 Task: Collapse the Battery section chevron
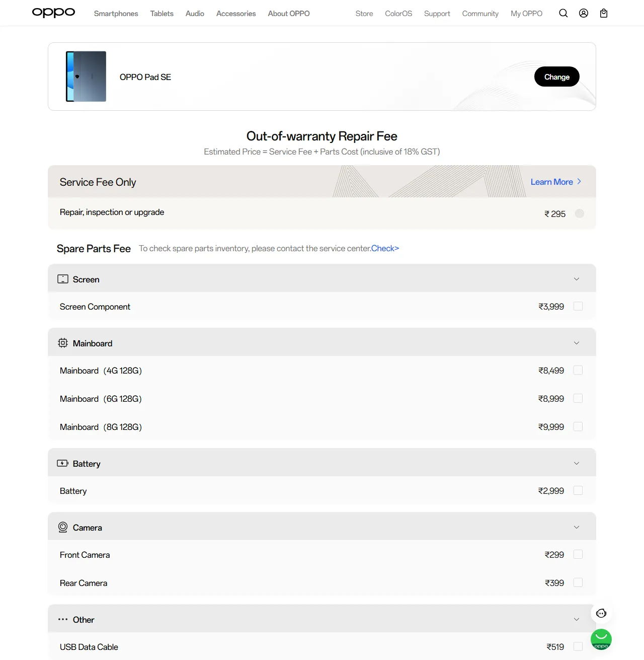pyautogui.click(x=577, y=463)
